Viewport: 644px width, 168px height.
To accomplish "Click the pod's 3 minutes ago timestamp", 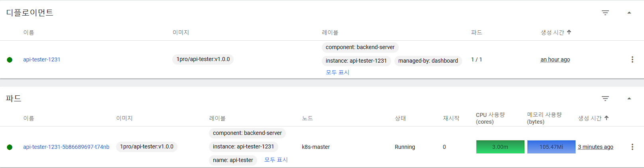I will click(595, 147).
